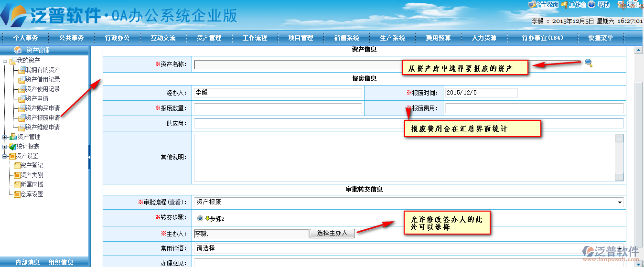
Task: Click the 资产名称 input field
Action: click(x=387, y=64)
